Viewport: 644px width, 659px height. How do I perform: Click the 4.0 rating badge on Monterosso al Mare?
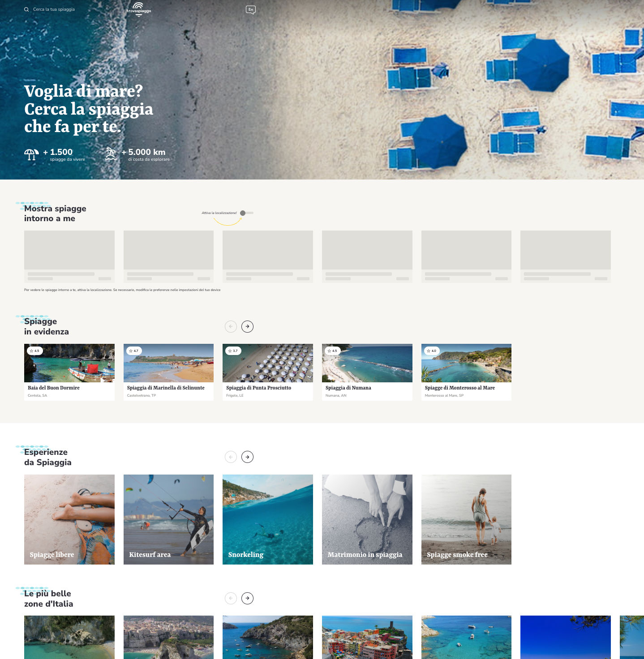click(432, 351)
